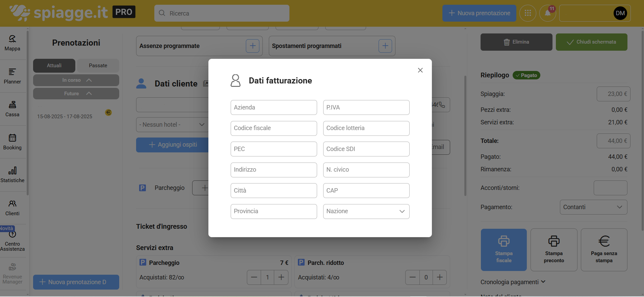Focus the Provincia field
The width and height of the screenshot is (644, 297).
274,212
